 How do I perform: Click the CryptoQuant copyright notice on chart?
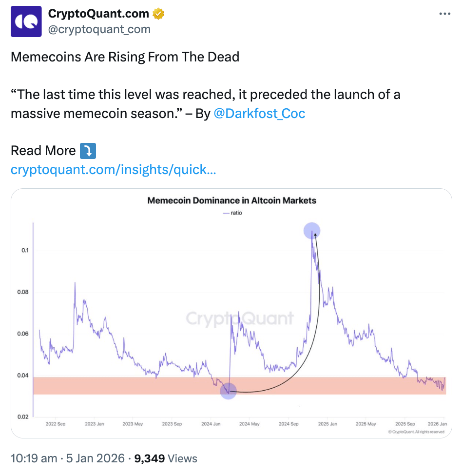(416, 432)
